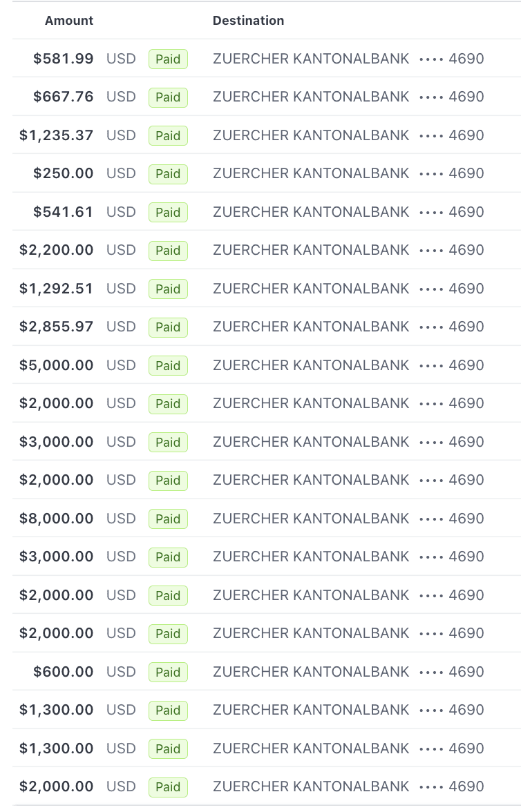
Task: Open the $2,855.97 payout
Action: (56, 327)
